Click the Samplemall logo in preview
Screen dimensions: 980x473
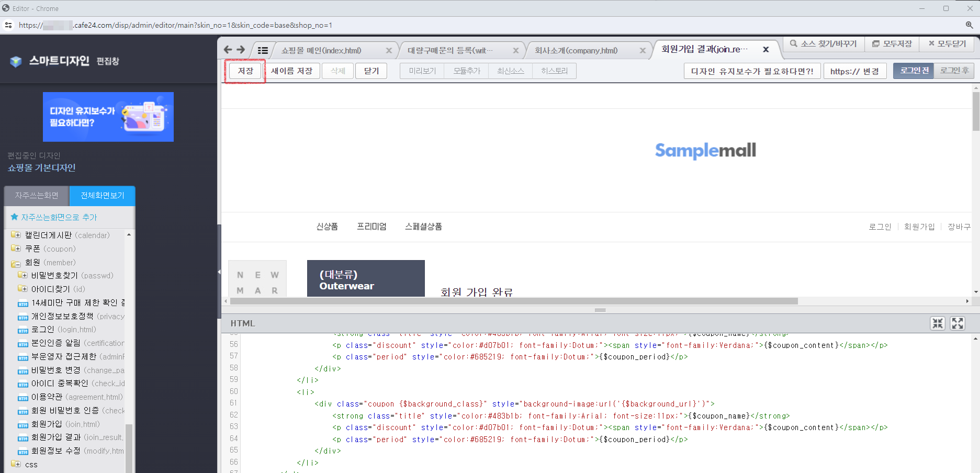705,151
